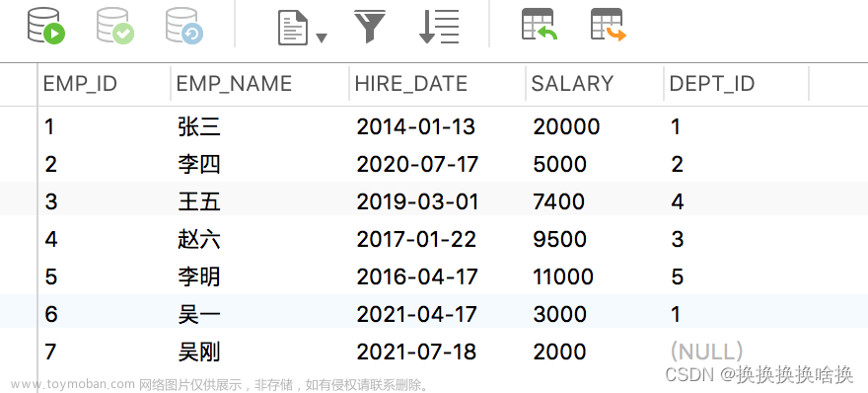Click DEPT_ID cell in 李明 row

(x=677, y=276)
